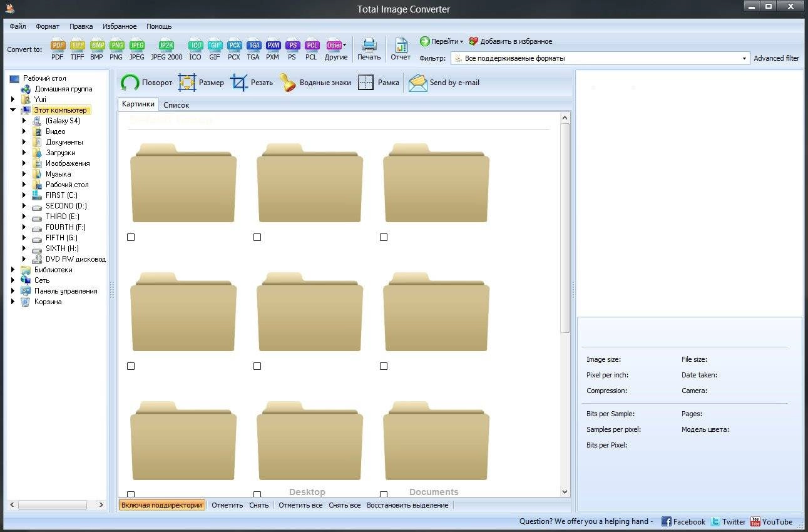This screenshot has width=808, height=532.
Task: Open the YouTube link
Action: [x=772, y=521]
